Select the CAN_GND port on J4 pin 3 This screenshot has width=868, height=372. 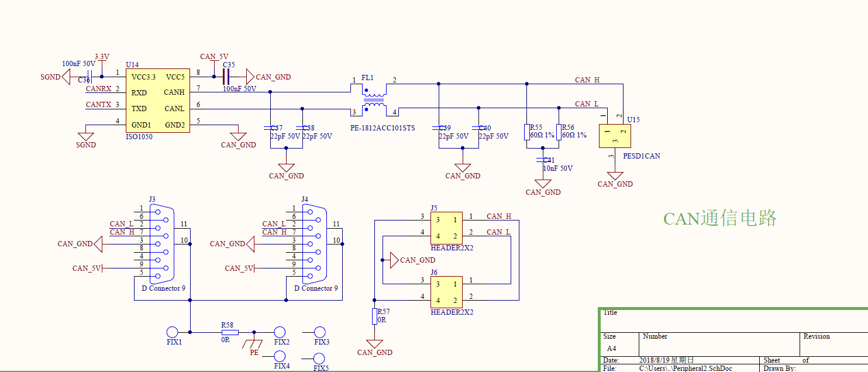coord(233,244)
